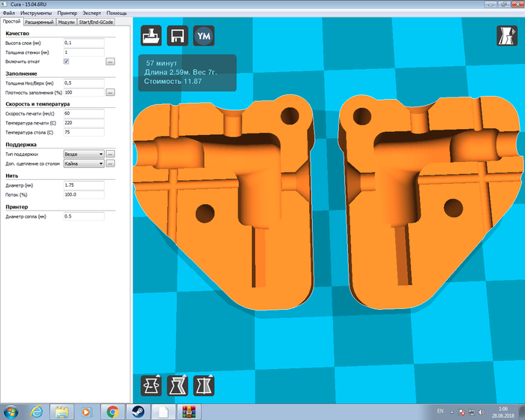Select the Scale tool icon
The width and height of the screenshot is (525, 420).
pos(178,385)
